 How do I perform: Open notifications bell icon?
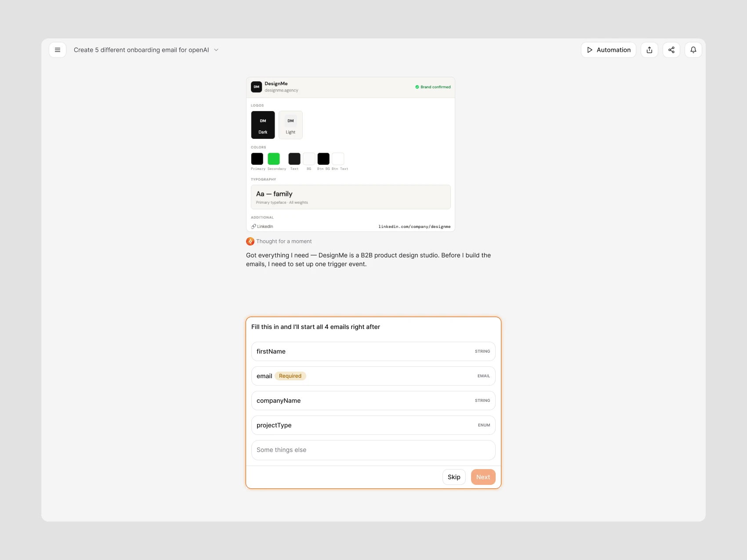(x=693, y=50)
